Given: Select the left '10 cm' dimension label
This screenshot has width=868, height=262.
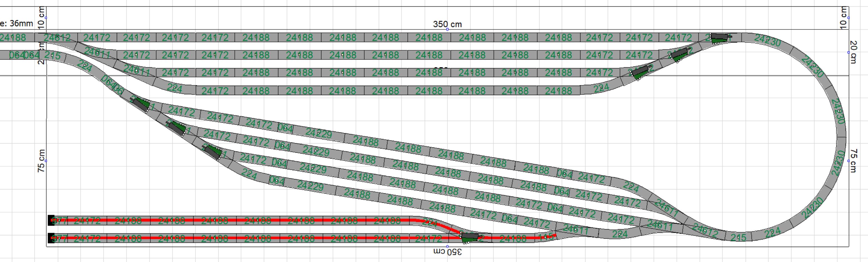Looking at the screenshot, I should tap(41, 18).
